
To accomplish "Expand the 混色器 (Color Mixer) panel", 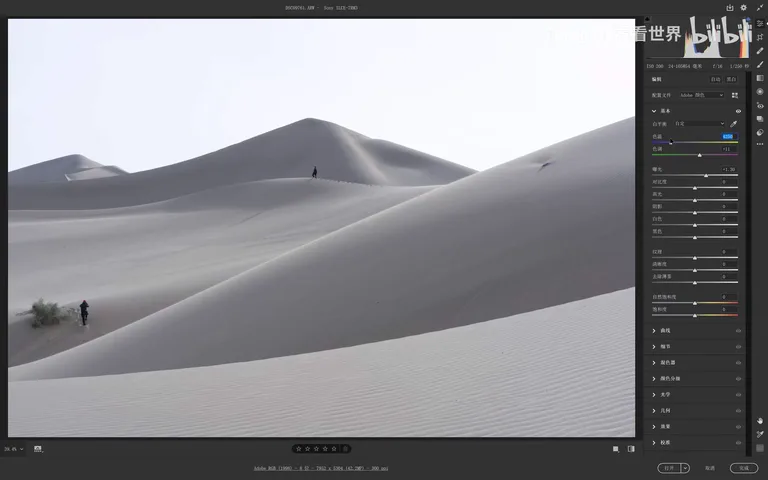I will click(654, 363).
